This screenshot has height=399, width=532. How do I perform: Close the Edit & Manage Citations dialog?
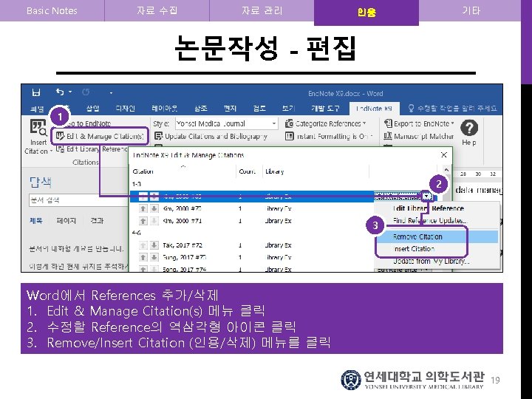pos(443,155)
